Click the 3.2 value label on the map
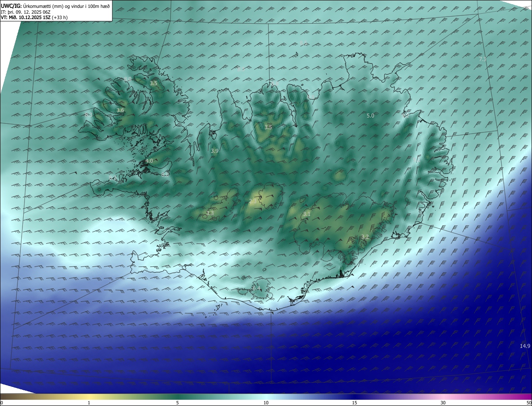Viewport: 532px width, 406px height. [365, 237]
